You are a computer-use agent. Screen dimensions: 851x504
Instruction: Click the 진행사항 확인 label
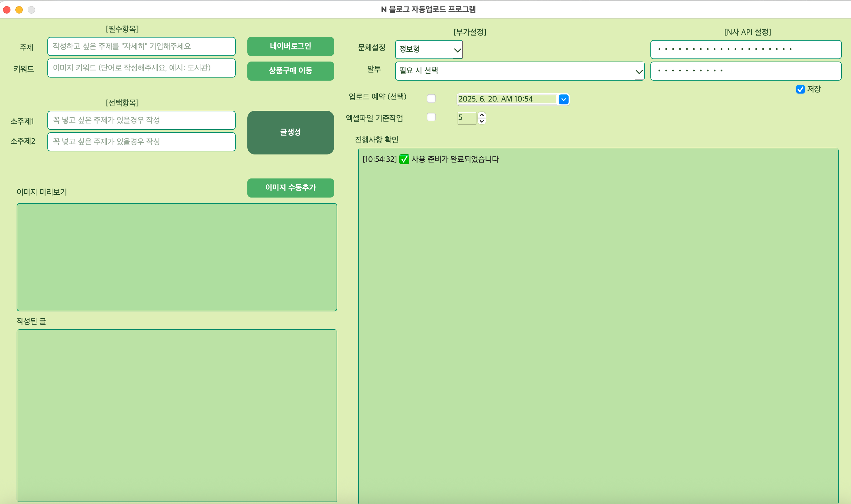pos(377,140)
